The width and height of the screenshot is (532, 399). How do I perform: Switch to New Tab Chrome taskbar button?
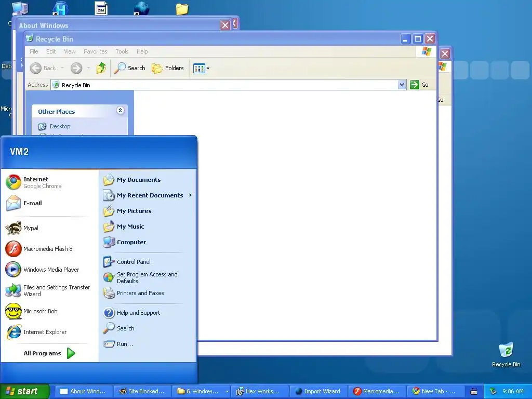point(435,391)
